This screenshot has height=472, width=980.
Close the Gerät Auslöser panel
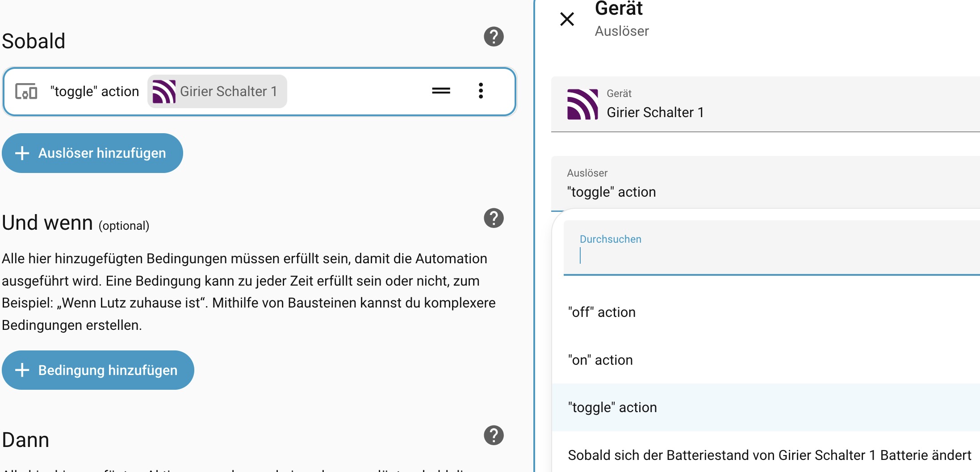click(x=567, y=19)
